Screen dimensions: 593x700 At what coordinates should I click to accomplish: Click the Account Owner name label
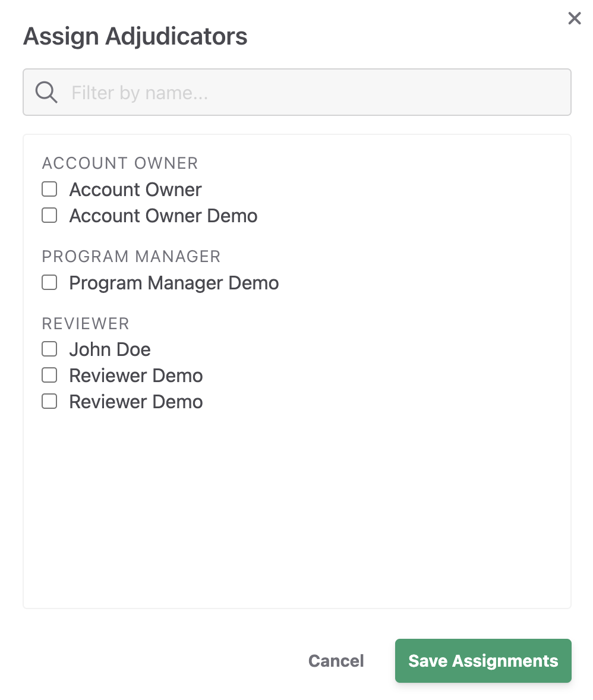[x=135, y=190]
